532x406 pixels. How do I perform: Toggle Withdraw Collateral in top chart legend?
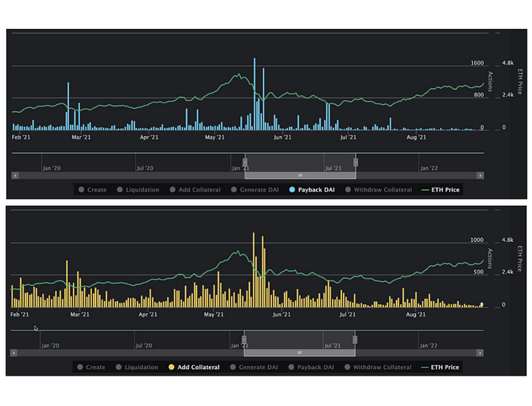(x=378, y=190)
